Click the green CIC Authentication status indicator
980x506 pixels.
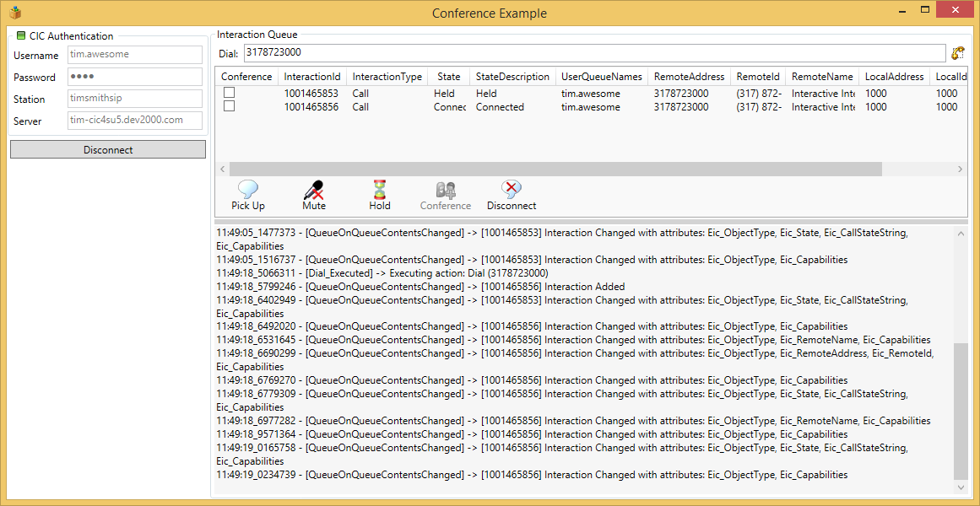(x=21, y=36)
